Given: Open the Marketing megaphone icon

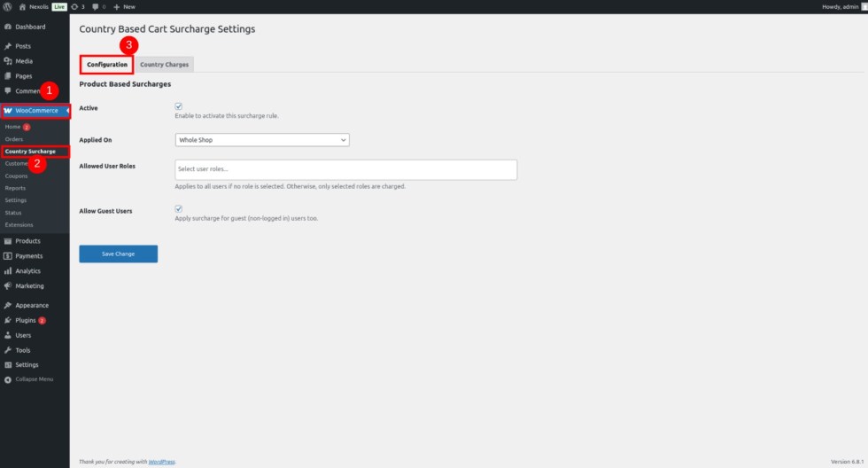Looking at the screenshot, I should coord(8,286).
